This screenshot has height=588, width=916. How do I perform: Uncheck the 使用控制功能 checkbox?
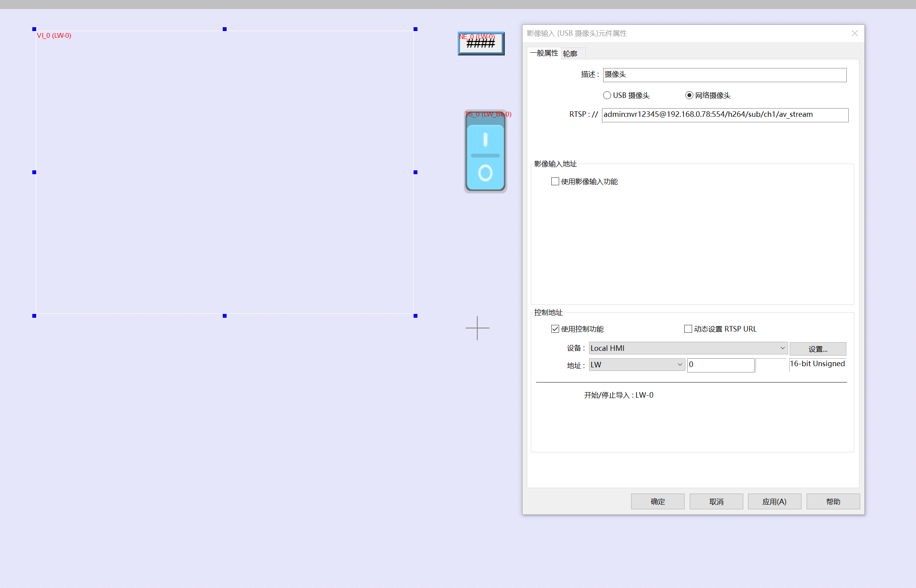[555, 329]
